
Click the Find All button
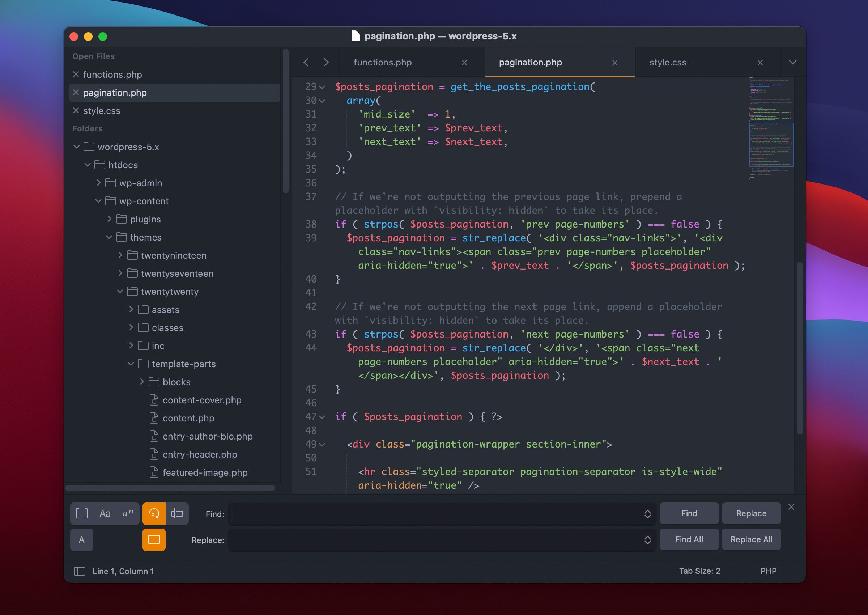(689, 539)
